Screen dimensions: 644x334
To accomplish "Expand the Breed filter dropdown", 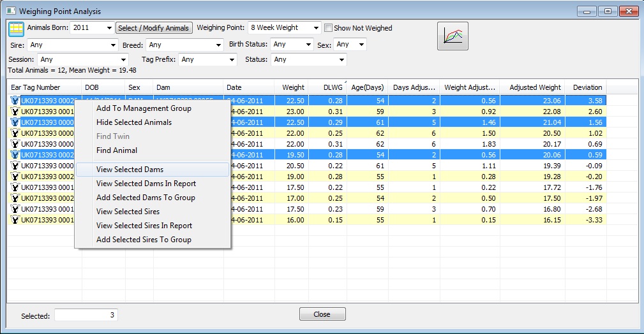I will (218, 45).
